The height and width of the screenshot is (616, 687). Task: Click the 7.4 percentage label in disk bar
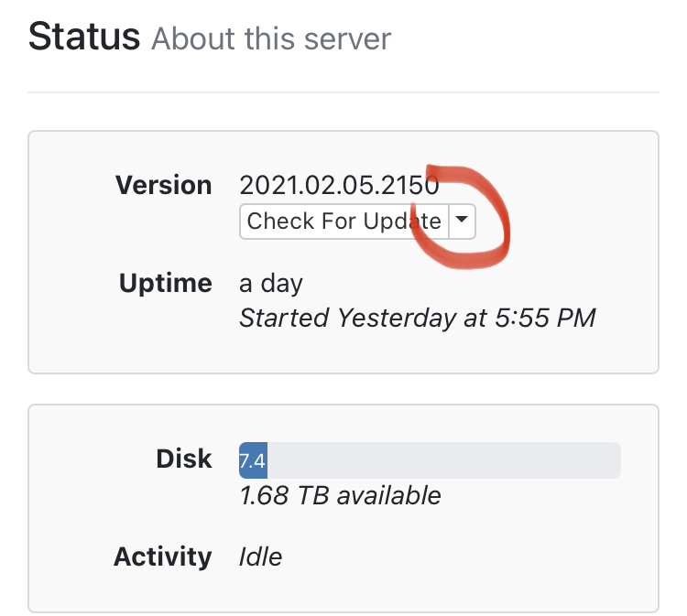click(x=252, y=459)
